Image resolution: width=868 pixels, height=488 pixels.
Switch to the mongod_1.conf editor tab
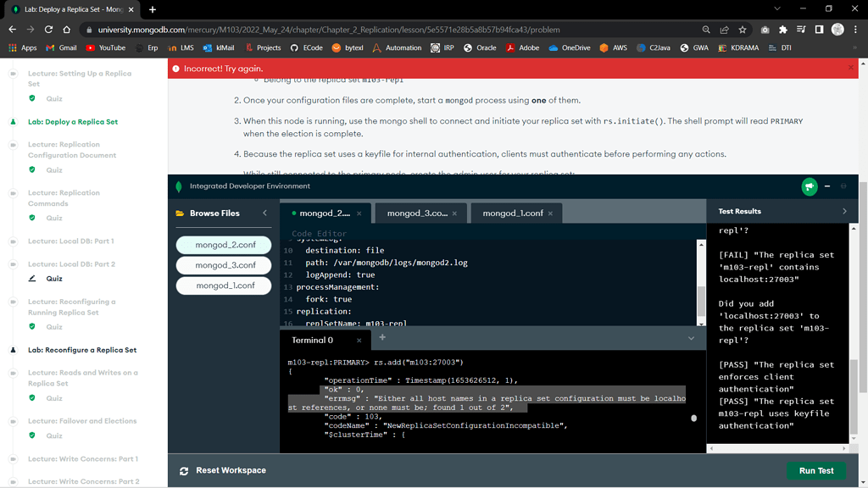tap(513, 213)
